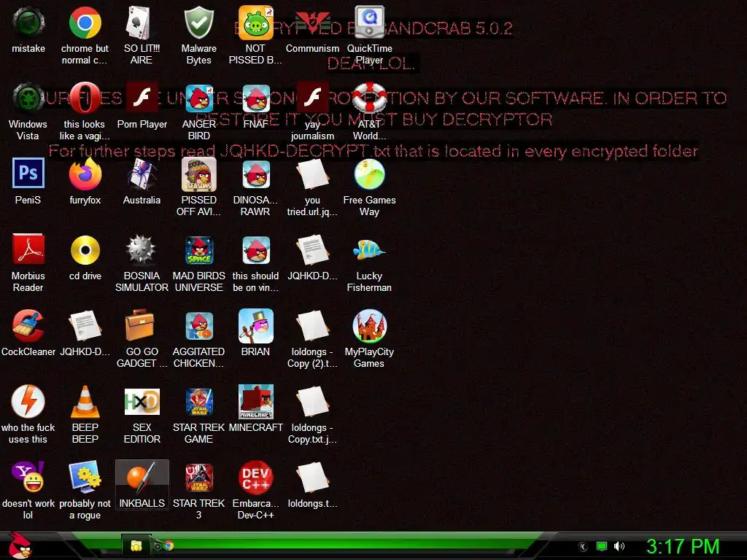The height and width of the screenshot is (560, 747).
Task: Select the 'loldongs - Copy (2).t...' file
Action: coord(312,326)
